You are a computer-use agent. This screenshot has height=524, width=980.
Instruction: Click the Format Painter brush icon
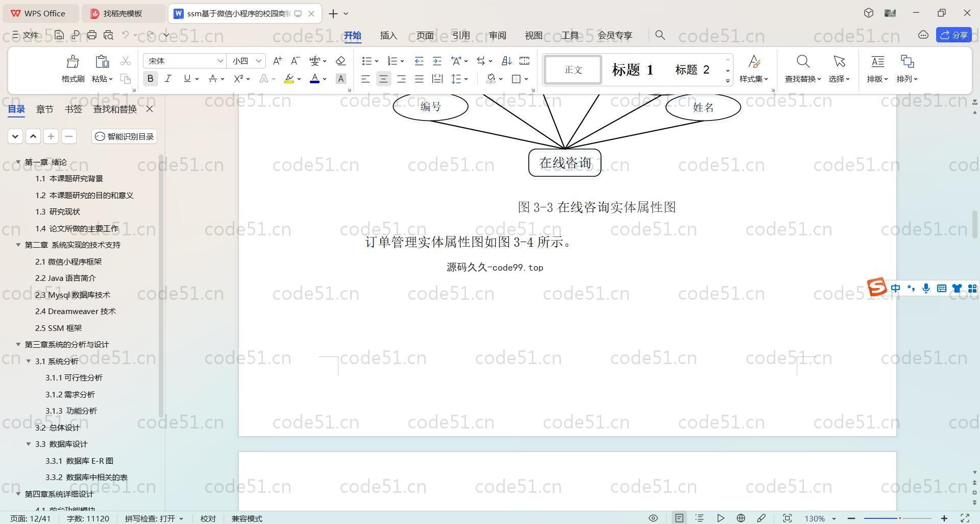click(73, 62)
